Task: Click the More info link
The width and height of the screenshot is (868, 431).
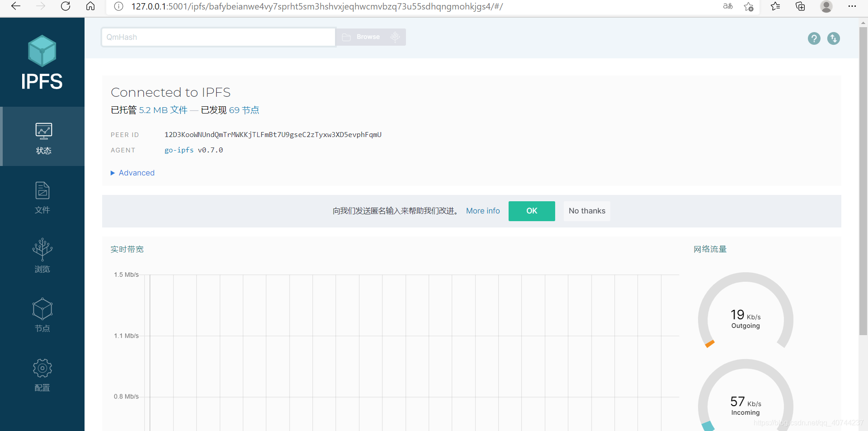Action: pyautogui.click(x=483, y=211)
